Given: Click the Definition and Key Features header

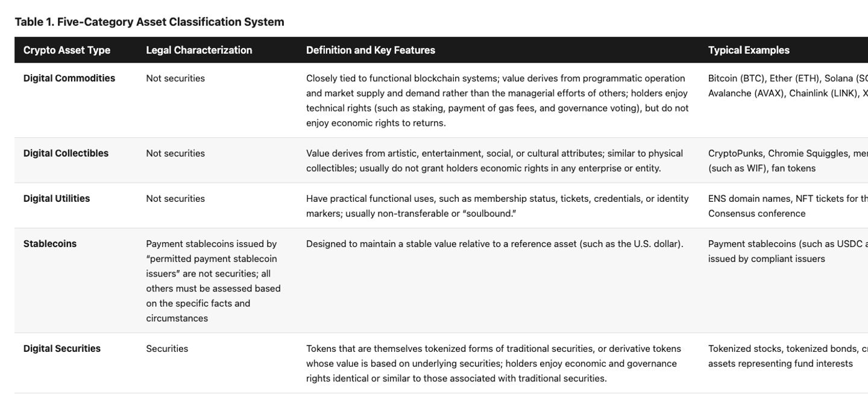Looking at the screenshot, I should click(371, 50).
